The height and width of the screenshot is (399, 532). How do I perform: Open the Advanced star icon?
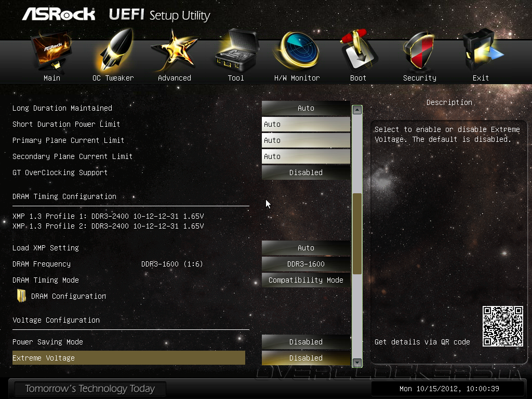[174, 51]
